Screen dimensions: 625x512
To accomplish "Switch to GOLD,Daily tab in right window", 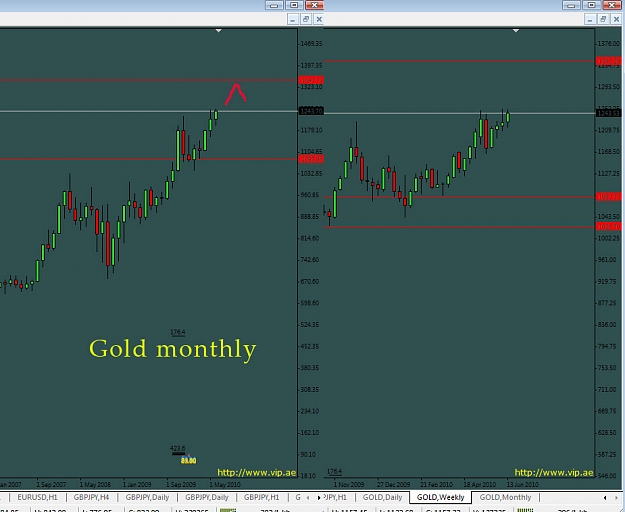I will (x=382, y=497).
